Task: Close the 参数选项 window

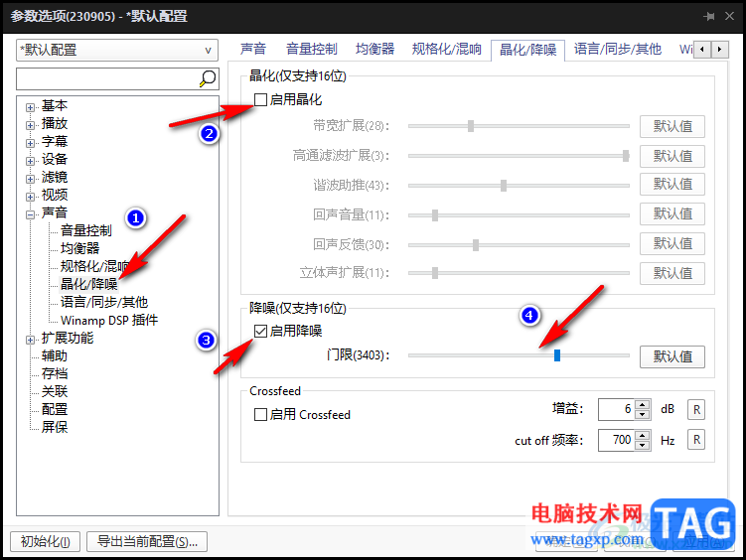Action: tap(729, 16)
